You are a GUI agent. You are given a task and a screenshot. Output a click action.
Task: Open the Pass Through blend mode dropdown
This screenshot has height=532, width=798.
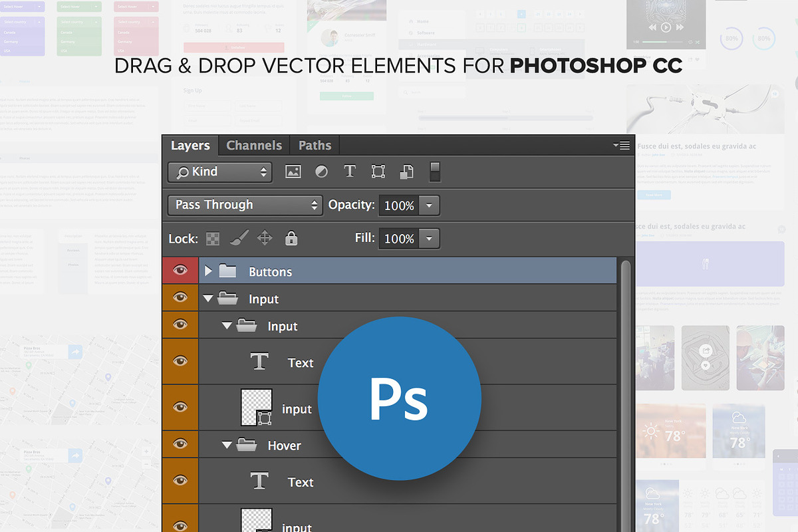pyautogui.click(x=245, y=205)
